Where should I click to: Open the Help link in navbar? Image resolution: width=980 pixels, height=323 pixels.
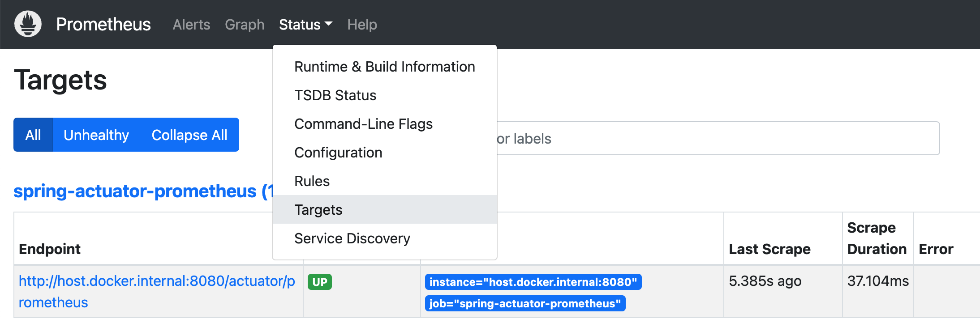pyautogui.click(x=362, y=25)
